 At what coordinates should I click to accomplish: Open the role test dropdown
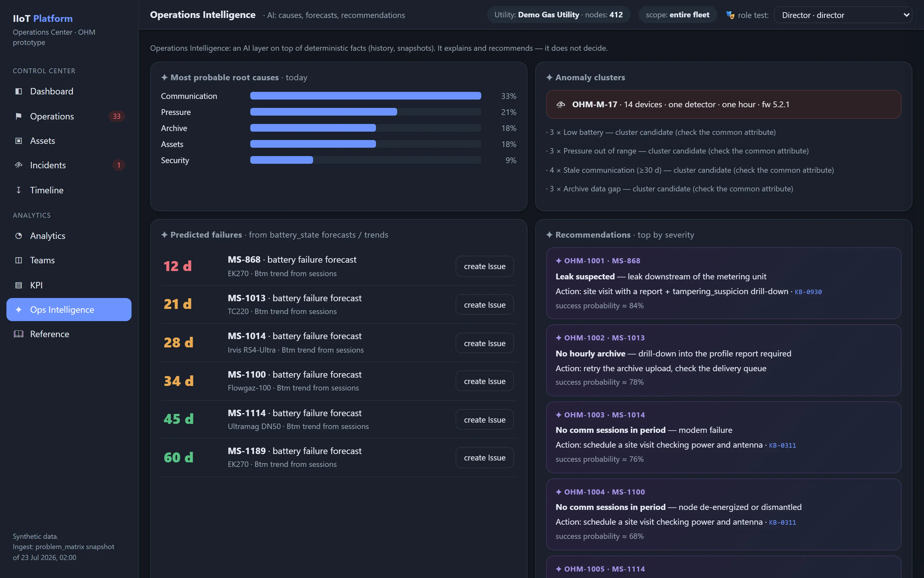pos(843,15)
